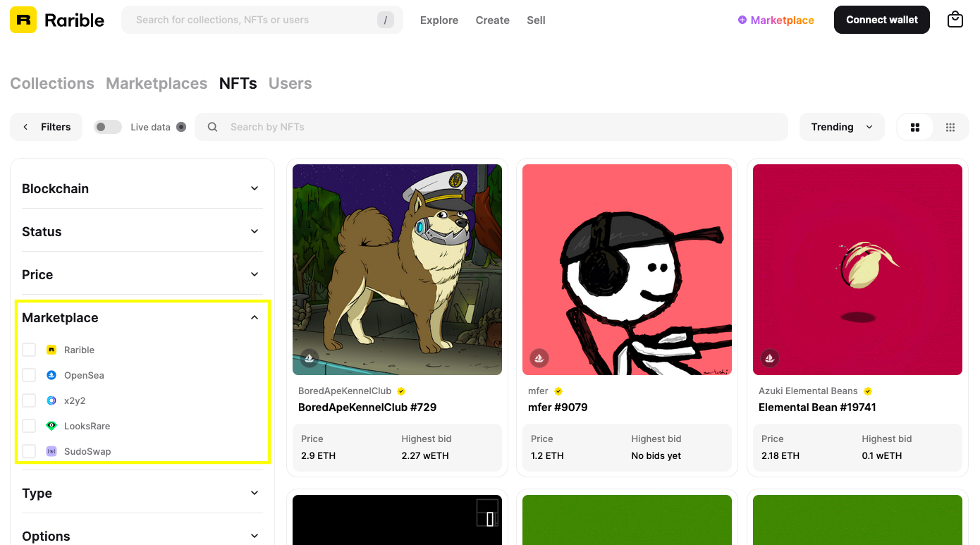
Task: Expand the Options filter section
Action: click(142, 536)
